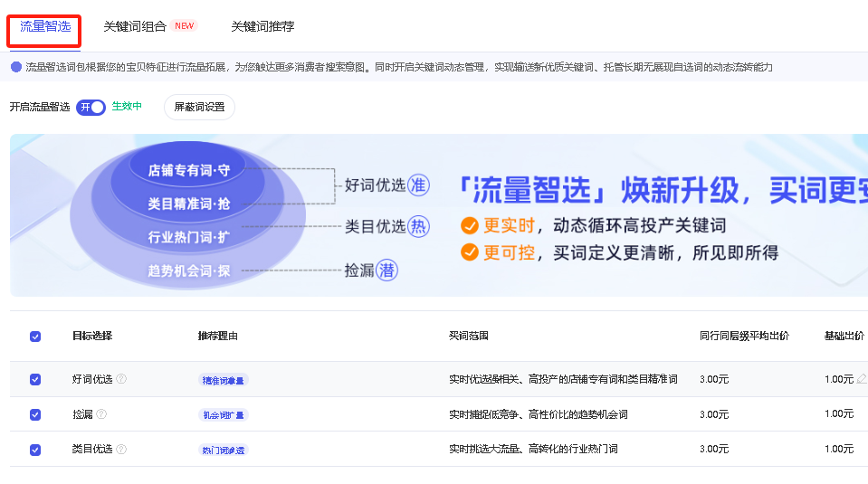Click the blue info dot before description
This screenshot has width=868, height=484.
point(16,67)
